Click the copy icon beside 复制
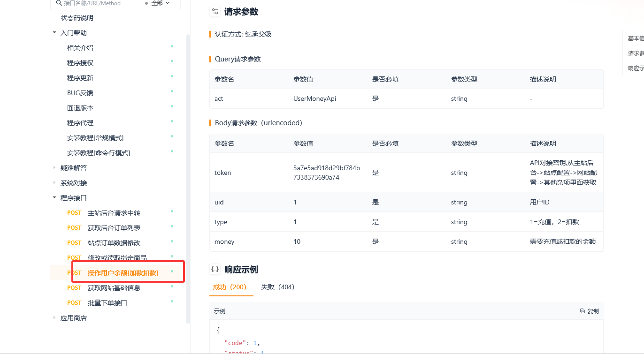The height and width of the screenshot is (354, 644). [x=583, y=311]
